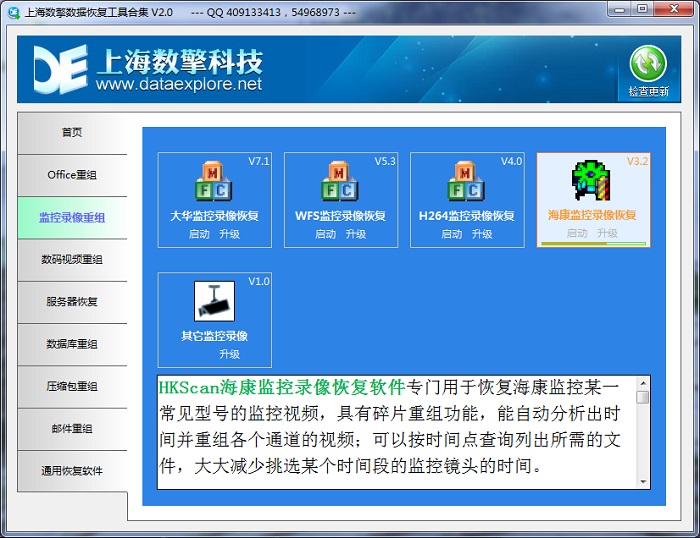This screenshot has height=538, width=700.
Task: Click 升级 under 大华监控录像恢复
Action: point(229,234)
